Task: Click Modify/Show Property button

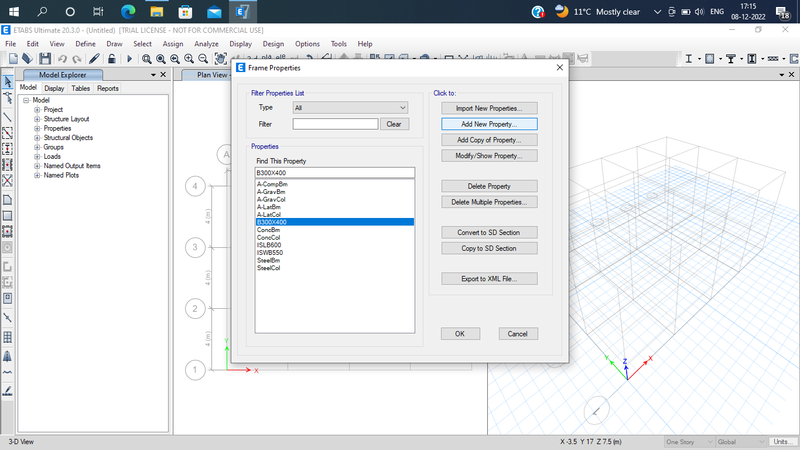Action: tap(489, 156)
